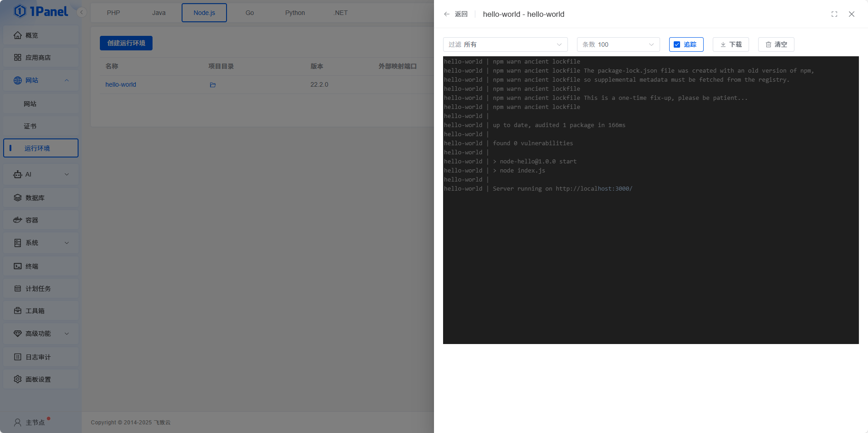Switch to the .NET tab

pos(340,13)
